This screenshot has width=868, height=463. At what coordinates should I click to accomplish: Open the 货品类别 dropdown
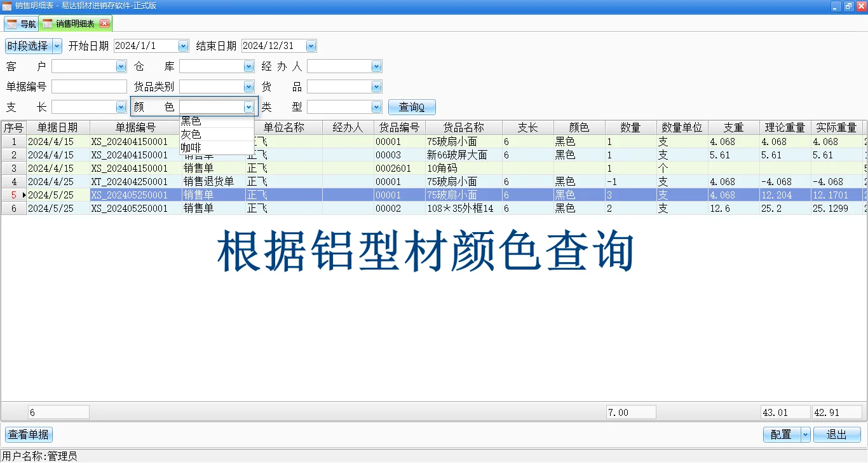tap(248, 86)
